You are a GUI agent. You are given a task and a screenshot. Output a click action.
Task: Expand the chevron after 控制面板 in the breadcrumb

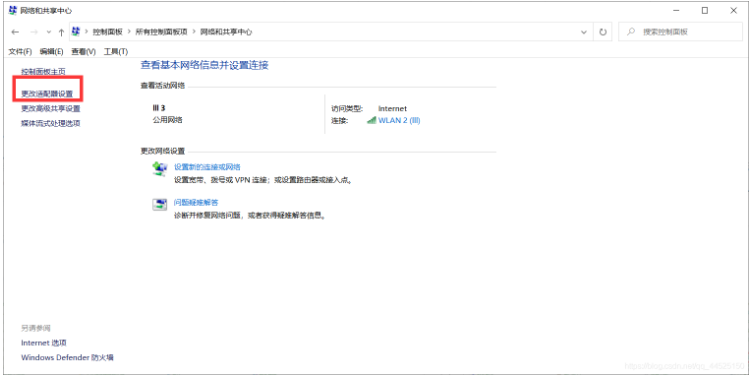tap(129, 32)
